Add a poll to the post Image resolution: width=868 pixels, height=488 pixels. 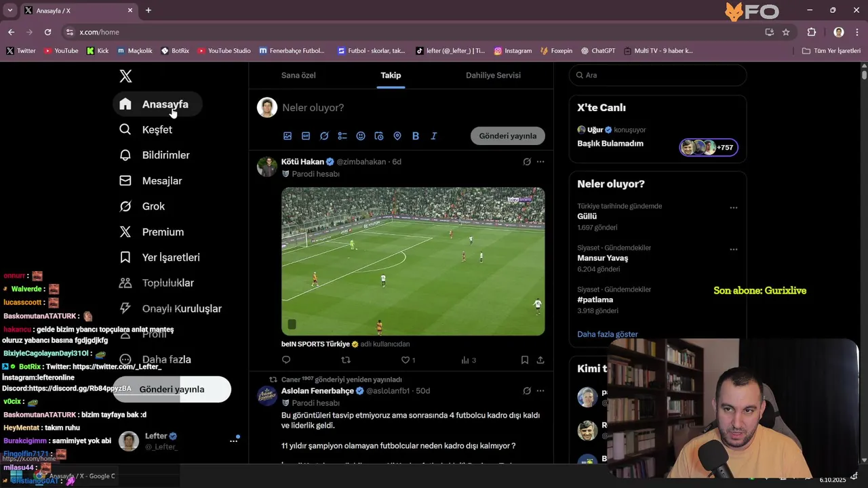point(342,136)
